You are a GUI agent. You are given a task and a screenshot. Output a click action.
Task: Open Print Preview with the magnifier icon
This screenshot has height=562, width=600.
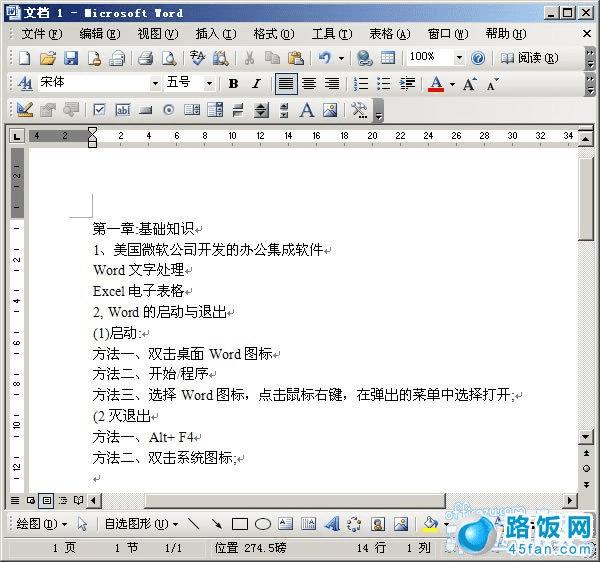pos(169,58)
